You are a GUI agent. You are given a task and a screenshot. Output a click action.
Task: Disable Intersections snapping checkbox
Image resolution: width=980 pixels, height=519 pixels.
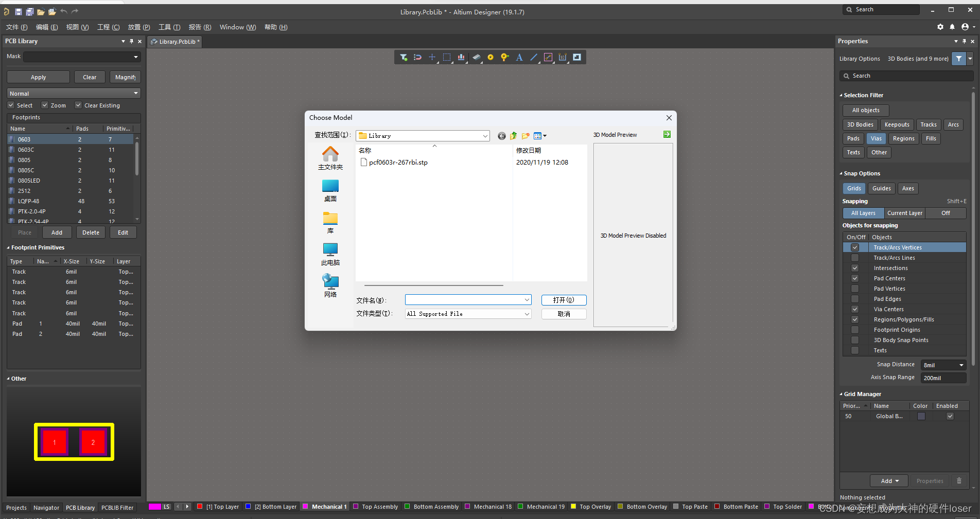click(855, 268)
